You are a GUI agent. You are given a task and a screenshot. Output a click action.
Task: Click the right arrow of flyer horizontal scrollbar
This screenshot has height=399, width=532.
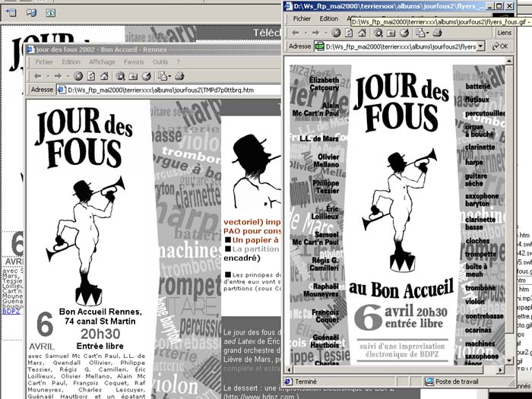pyautogui.click(x=501, y=369)
